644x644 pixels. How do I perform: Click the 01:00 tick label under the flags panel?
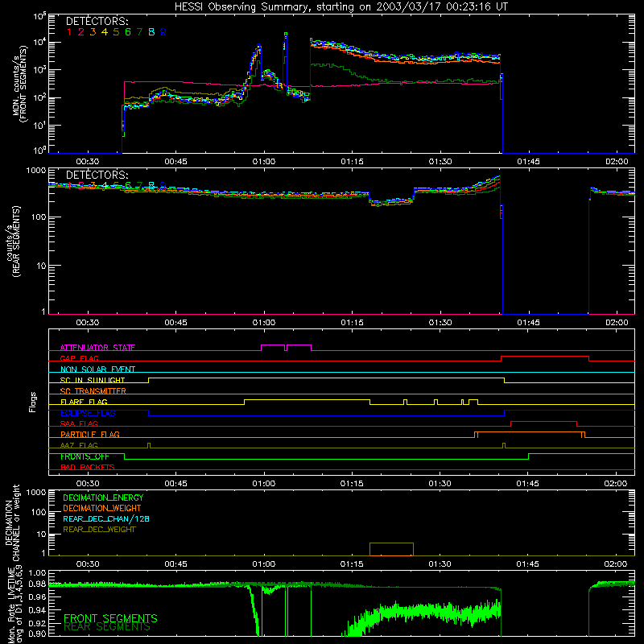coord(264,484)
